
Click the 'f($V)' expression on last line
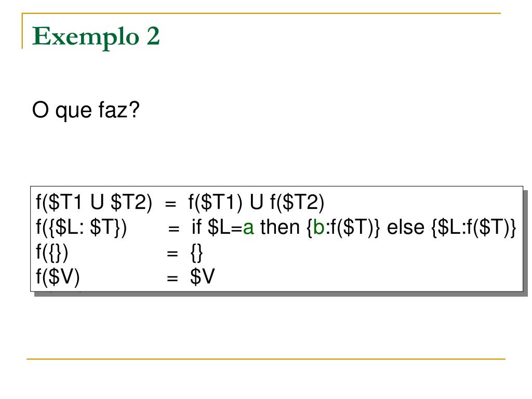58,277
